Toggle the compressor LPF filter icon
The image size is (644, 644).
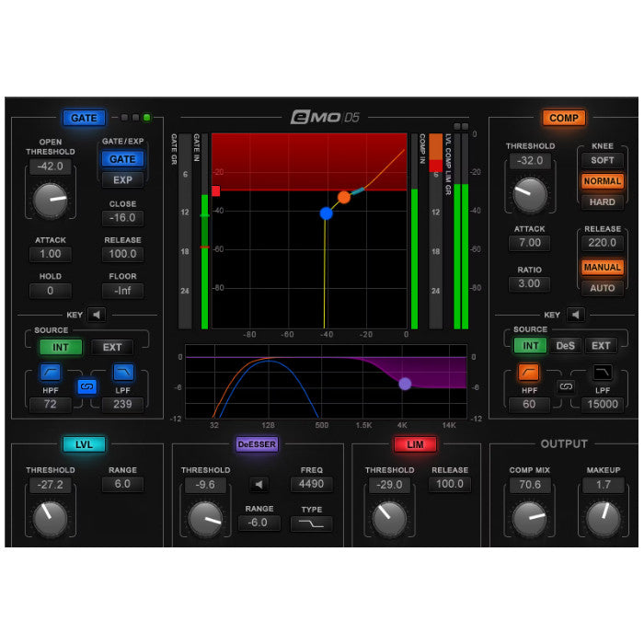pyautogui.click(x=601, y=372)
